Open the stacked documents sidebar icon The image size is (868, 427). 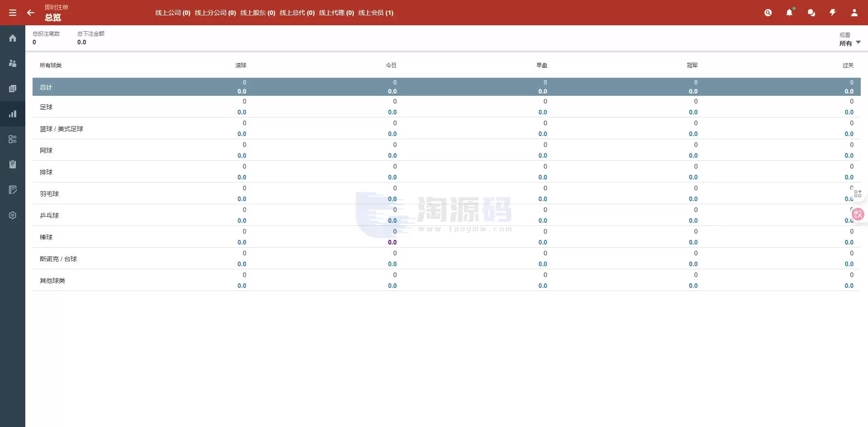tap(13, 89)
